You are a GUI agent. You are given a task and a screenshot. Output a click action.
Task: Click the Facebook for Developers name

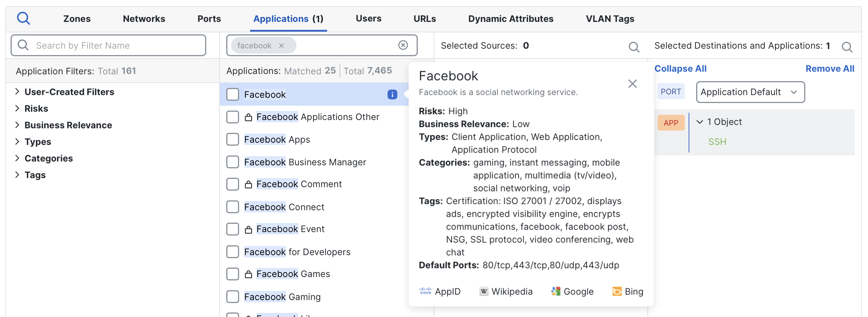297,252
